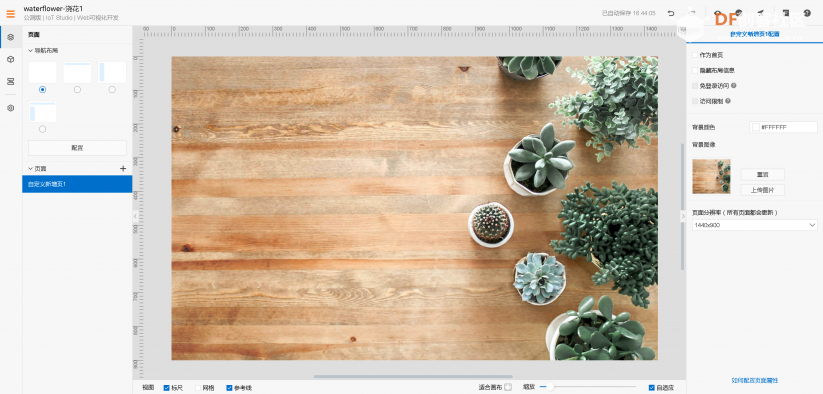The image size is (823, 394).
Task: Click the 页面 panel header text
Action: click(34, 35)
